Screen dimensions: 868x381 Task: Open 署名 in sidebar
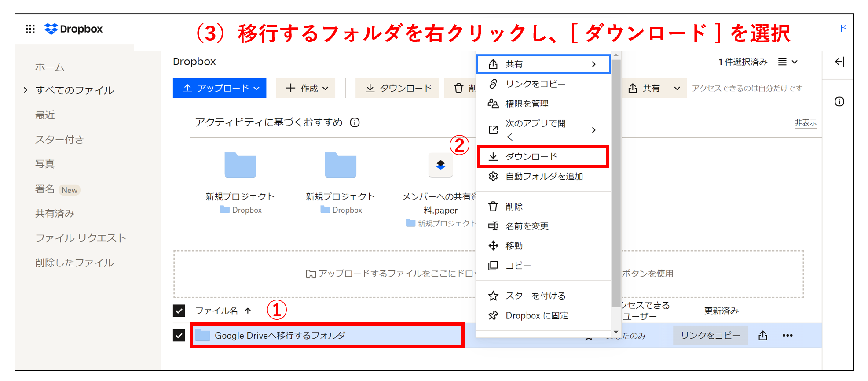click(45, 189)
